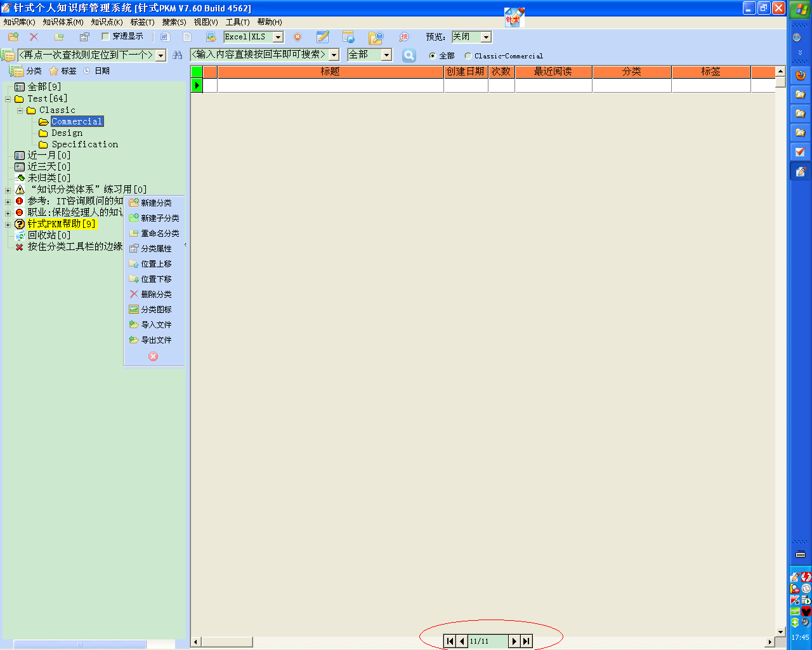Click the 标题 column header
The image size is (812, 650).
click(330, 72)
